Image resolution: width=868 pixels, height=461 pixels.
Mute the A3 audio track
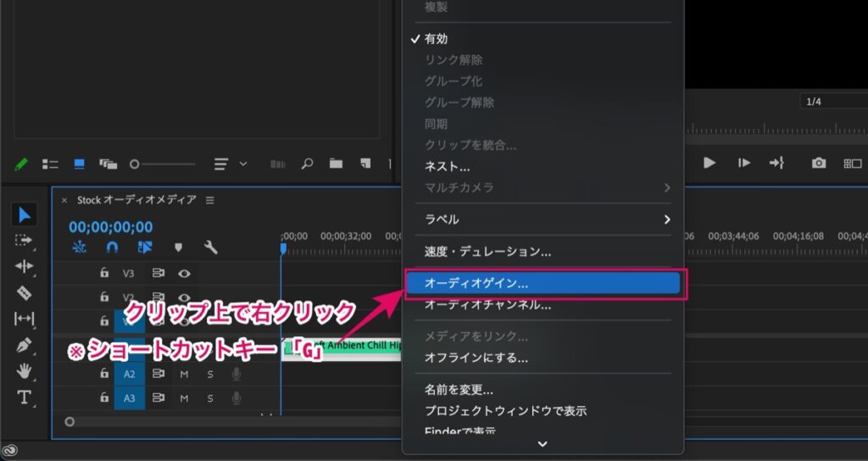184,398
